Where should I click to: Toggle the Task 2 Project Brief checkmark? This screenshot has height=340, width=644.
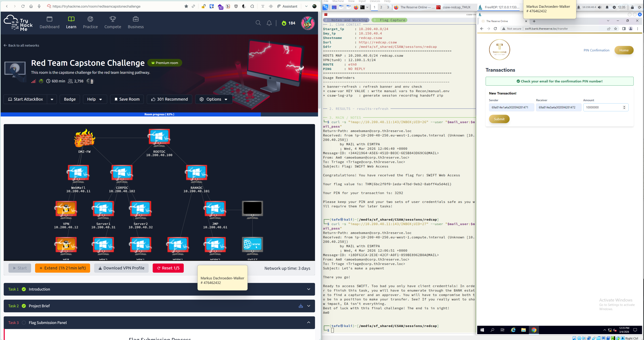[24, 306]
